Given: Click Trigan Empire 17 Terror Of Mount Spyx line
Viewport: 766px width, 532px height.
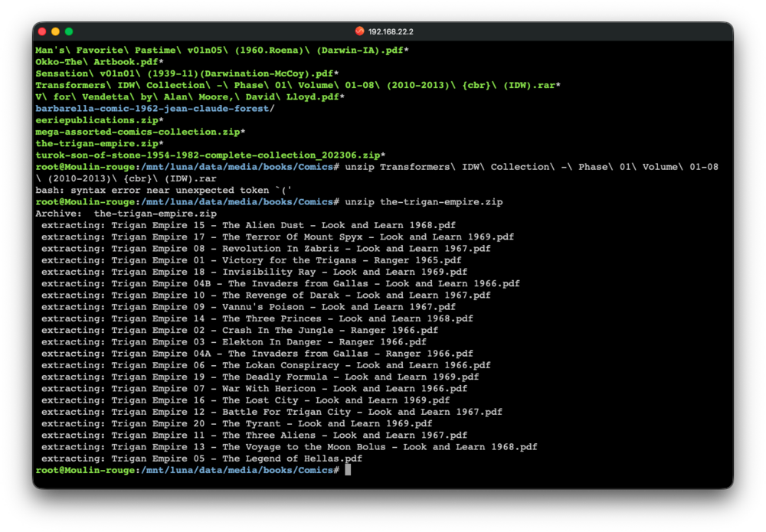Looking at the screenshot, I should (277, 237).
